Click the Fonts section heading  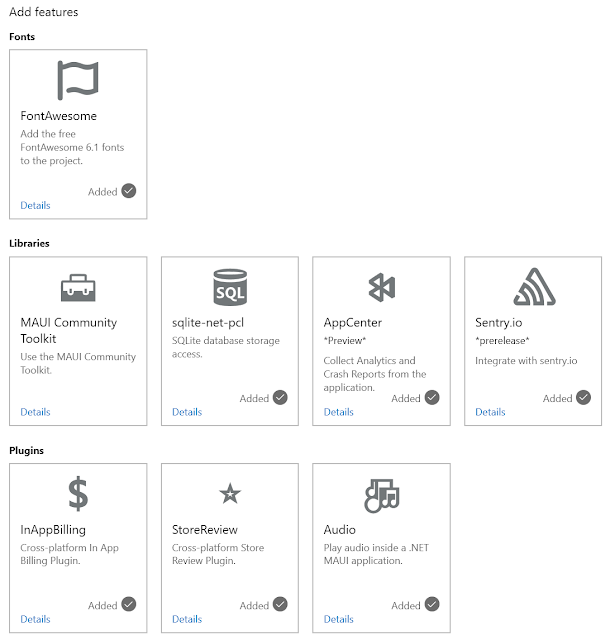(22, 37)
